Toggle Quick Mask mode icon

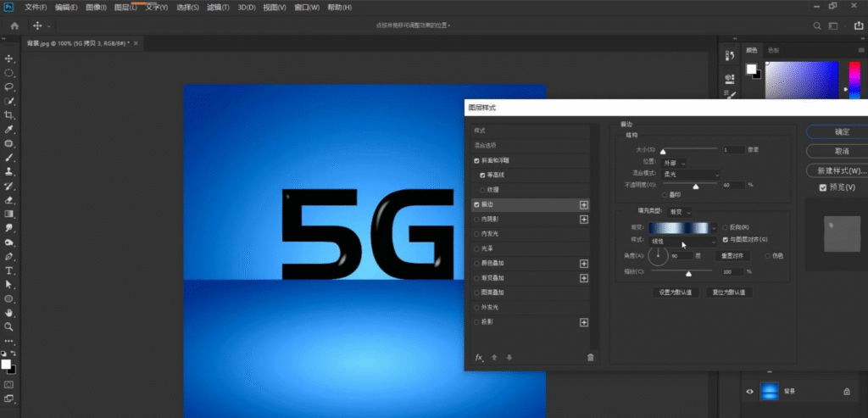(x=8, y=384)
